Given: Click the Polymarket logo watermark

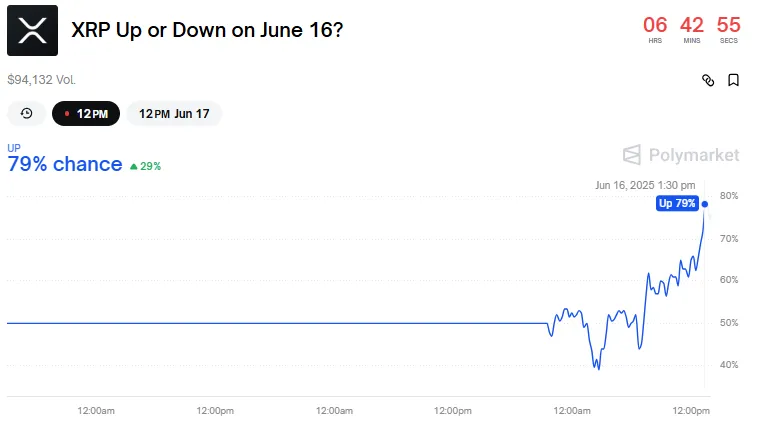Looking at the screenshot, I should [681, 155].
